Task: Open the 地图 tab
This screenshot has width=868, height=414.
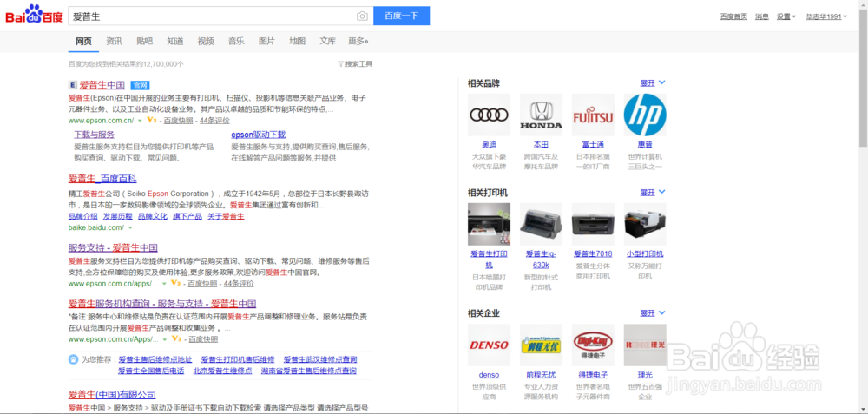Action: point(297,41)
